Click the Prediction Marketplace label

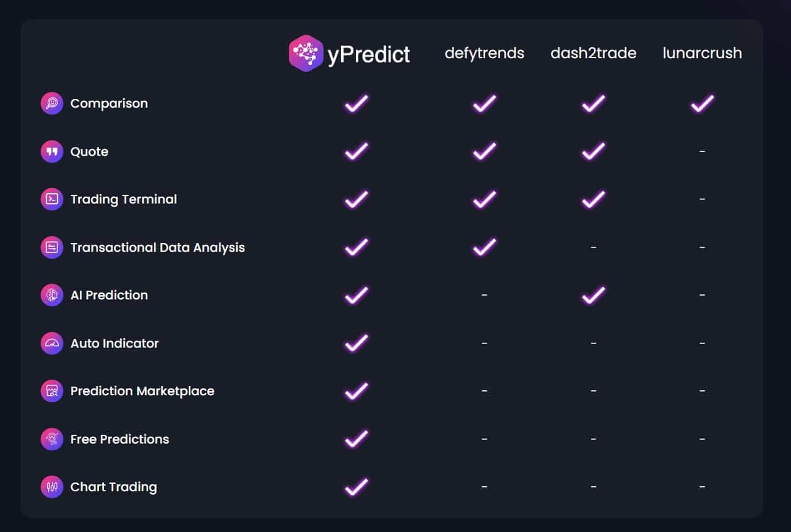(x=142, y=391)
